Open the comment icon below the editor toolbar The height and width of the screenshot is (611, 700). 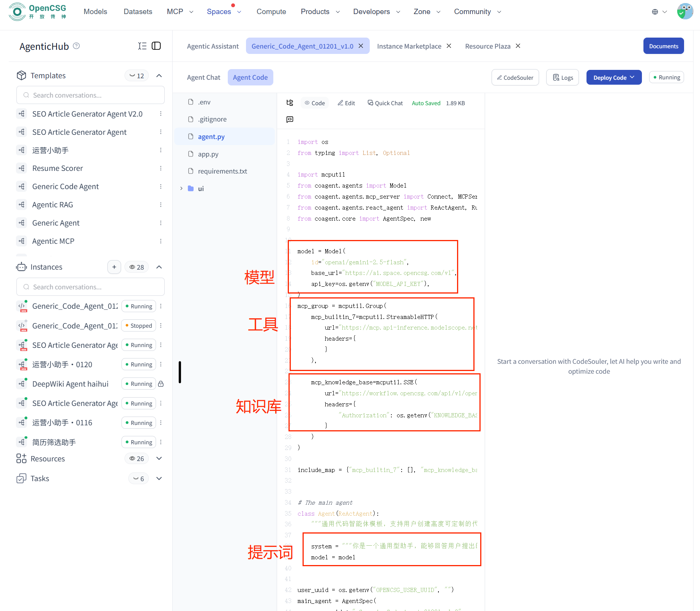[290, 120]
